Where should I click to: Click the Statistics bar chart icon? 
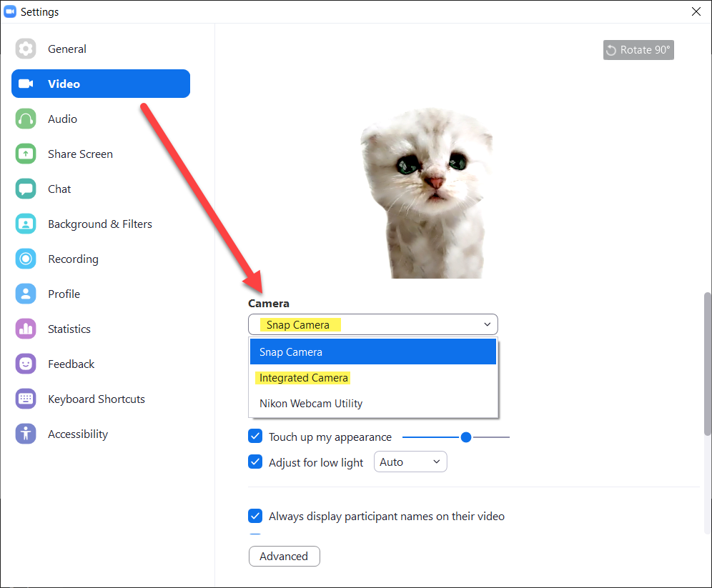[26, 329]
